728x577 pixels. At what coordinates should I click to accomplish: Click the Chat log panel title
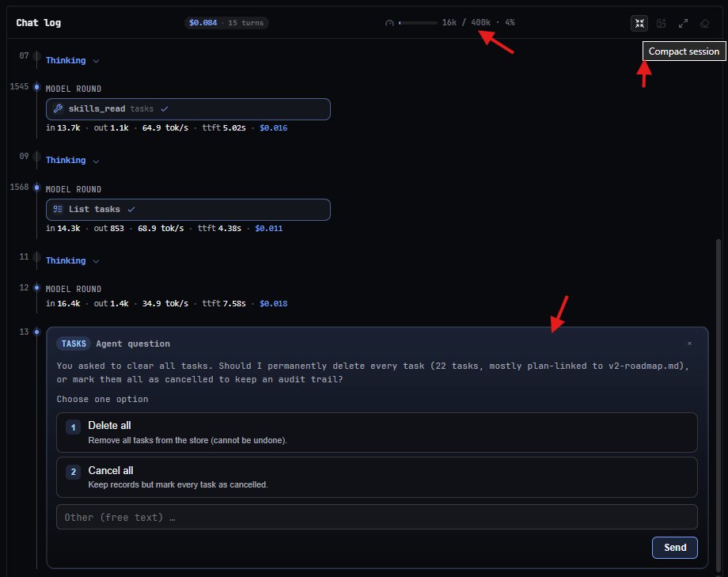pyautogui.click(x=39, y=23)
